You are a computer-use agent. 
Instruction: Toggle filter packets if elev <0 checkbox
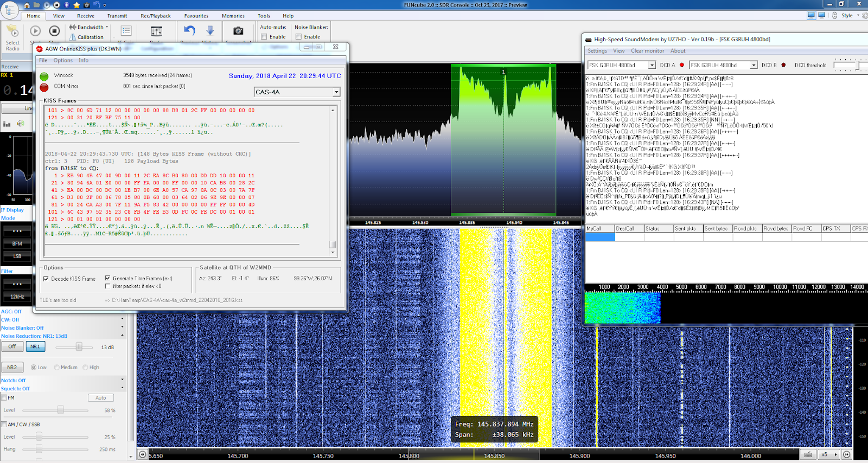click(x=107, y=286)
